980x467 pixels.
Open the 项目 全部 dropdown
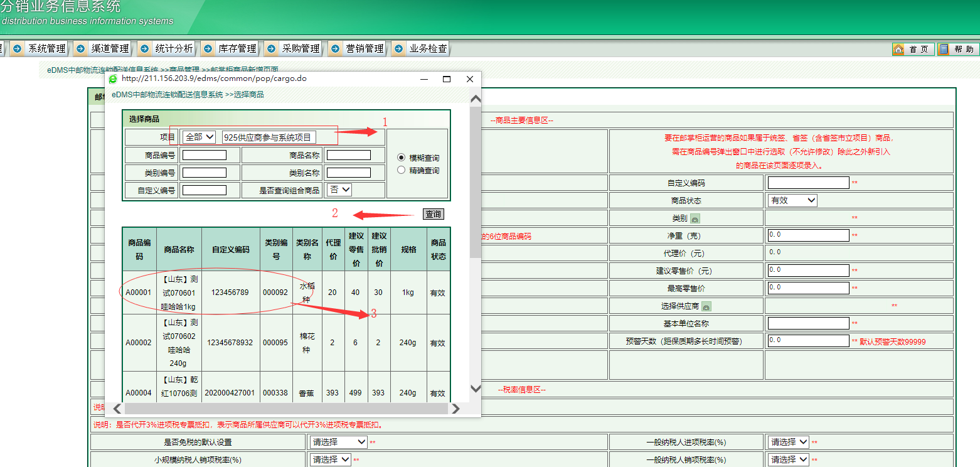199,137
